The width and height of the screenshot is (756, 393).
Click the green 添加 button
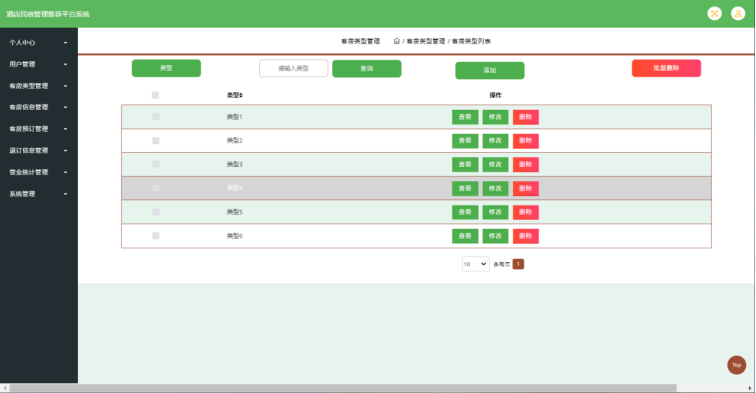click(x=490, y=70)
